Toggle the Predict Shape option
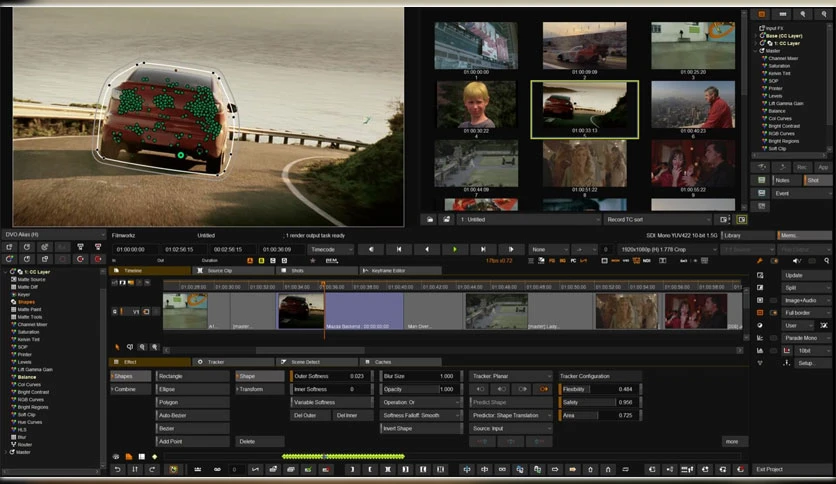Viewport: 836px width, 484px height. click(x=510, y=402)
